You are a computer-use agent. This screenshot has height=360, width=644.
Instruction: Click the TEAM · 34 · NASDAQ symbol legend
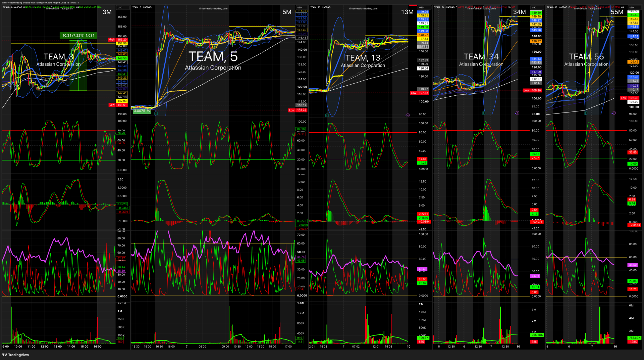pyautogui.click(x=444, y=7)
